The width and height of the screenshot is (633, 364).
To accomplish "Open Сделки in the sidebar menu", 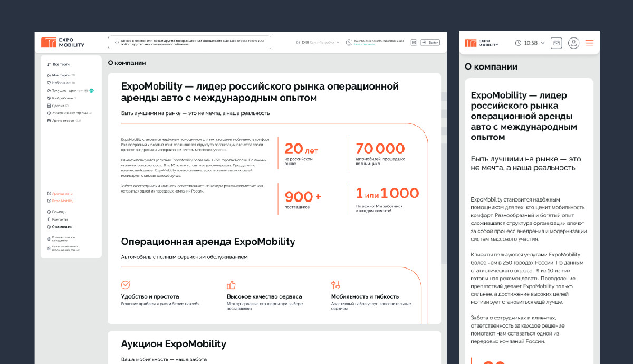I will pyautogui.click(x=57, y=106).
